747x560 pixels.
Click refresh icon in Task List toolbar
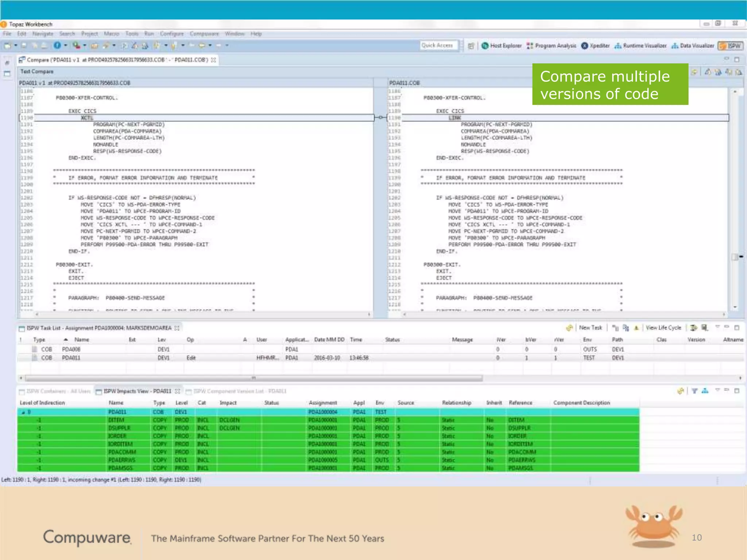tap(569, 328)
